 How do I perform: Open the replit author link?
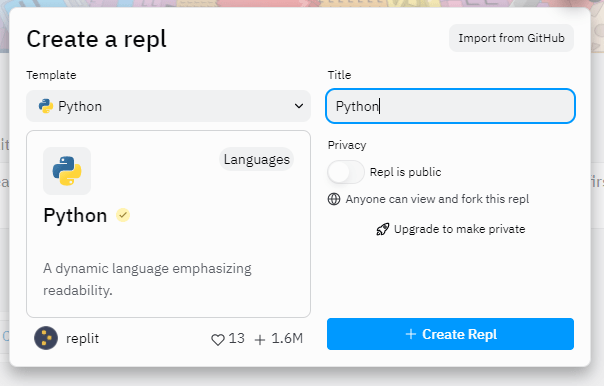click(x=82, y=338)
